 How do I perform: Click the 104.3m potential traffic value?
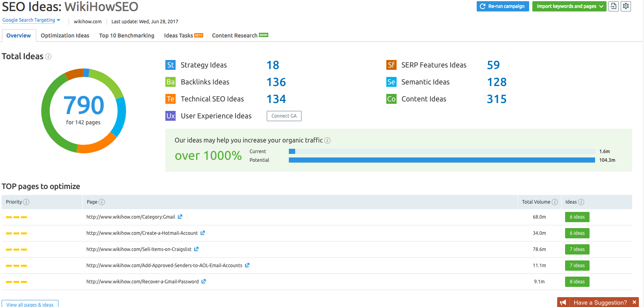pyautogui.click(x=607, y=160)
